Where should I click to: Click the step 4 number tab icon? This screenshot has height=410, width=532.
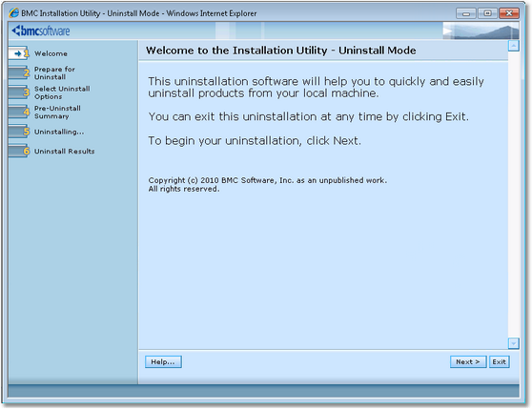[19, 112]
